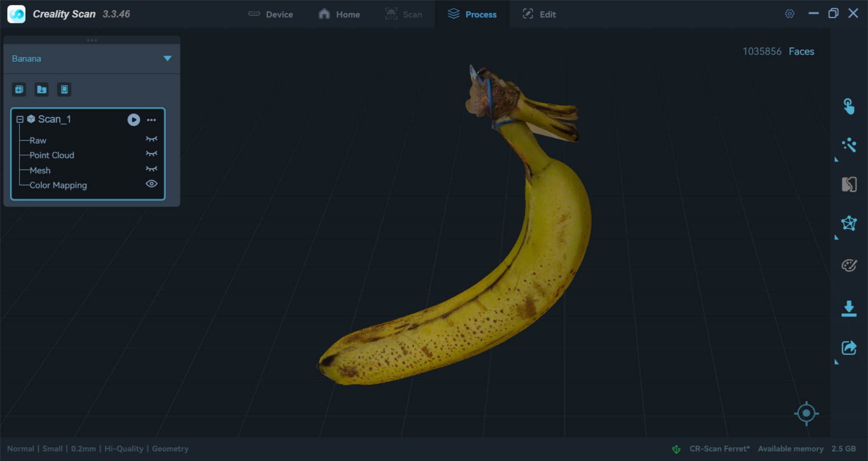
Task: Click the third project panel icon
Action: pos(64,89)
